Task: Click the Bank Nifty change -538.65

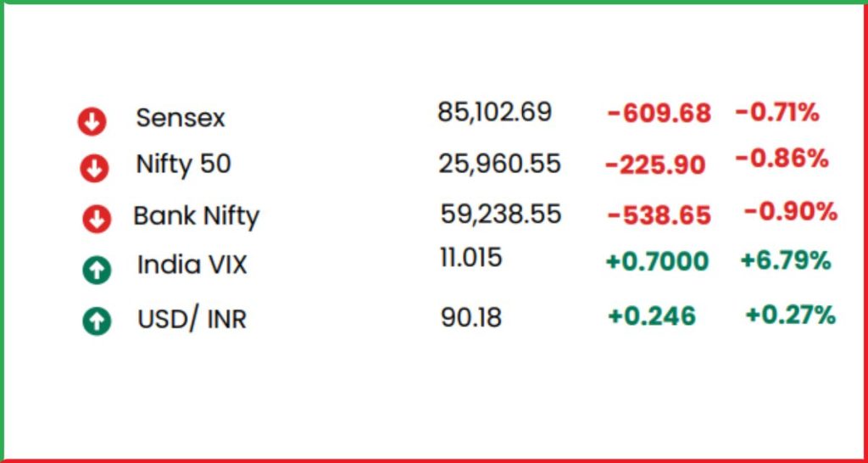Action: click(659, 215)
